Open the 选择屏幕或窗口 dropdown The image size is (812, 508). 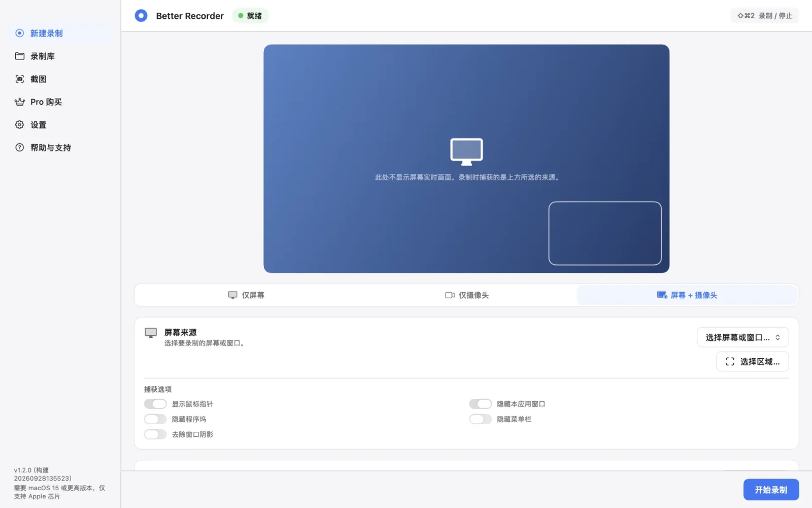click(x=743, y=337)
